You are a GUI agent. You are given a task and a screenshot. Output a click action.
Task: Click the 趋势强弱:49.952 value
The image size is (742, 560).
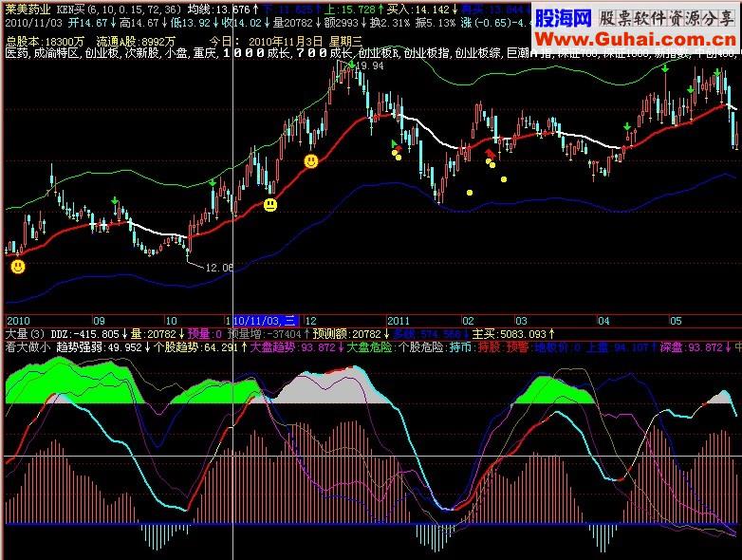99,347
